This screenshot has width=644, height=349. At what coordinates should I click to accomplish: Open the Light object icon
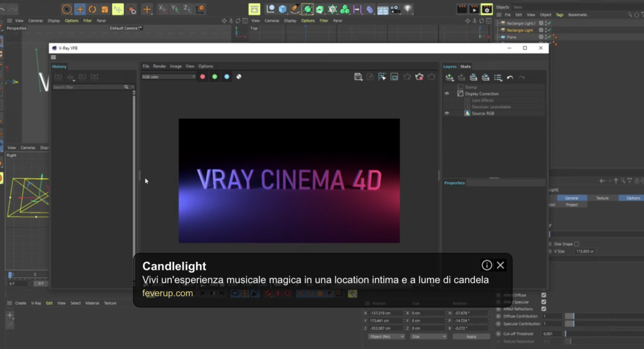[x=408, y=9]
